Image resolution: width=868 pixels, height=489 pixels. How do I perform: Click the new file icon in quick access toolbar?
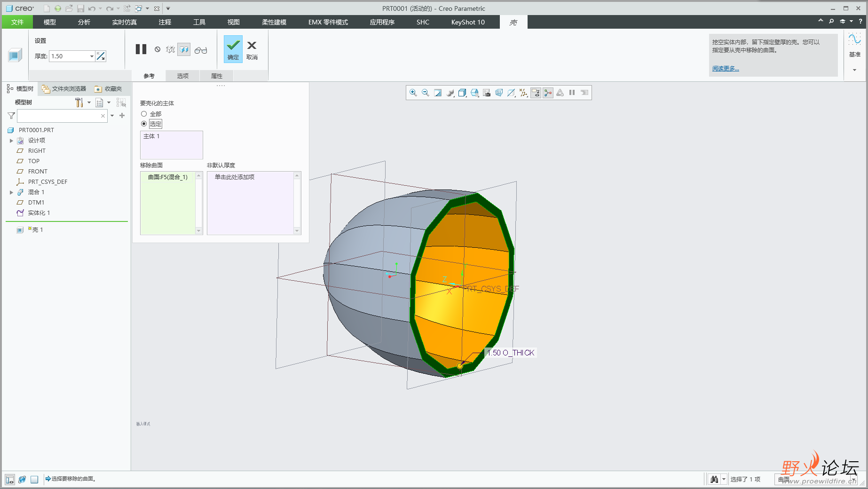[47, 8]
